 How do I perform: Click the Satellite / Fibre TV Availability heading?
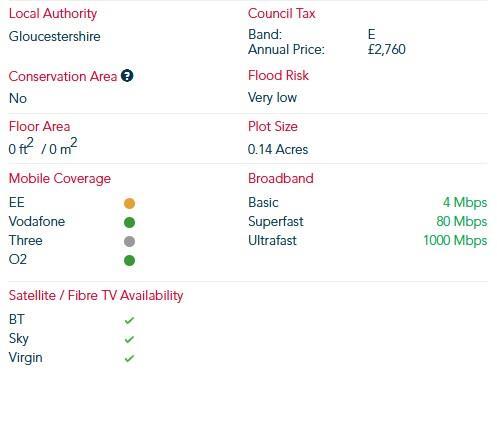pos(96,296)
